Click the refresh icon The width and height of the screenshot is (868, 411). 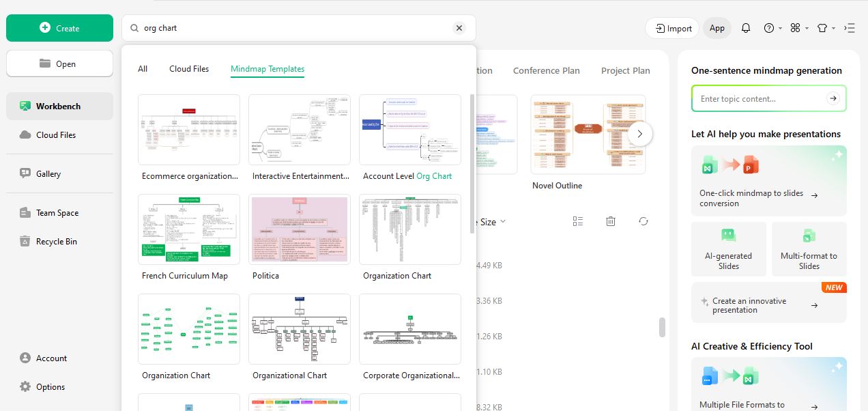click(643, 221)
